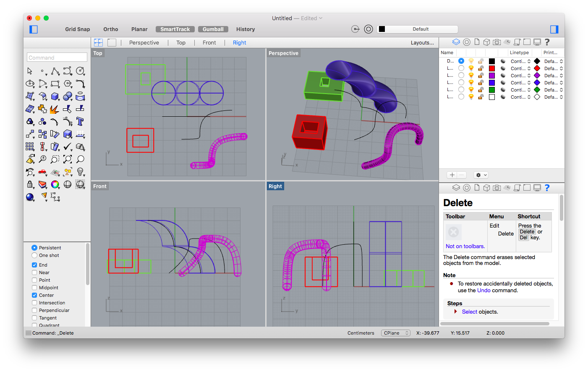Select the Box solid tool
The height and width of the screenshot is (372, 588).
(55, 96)
